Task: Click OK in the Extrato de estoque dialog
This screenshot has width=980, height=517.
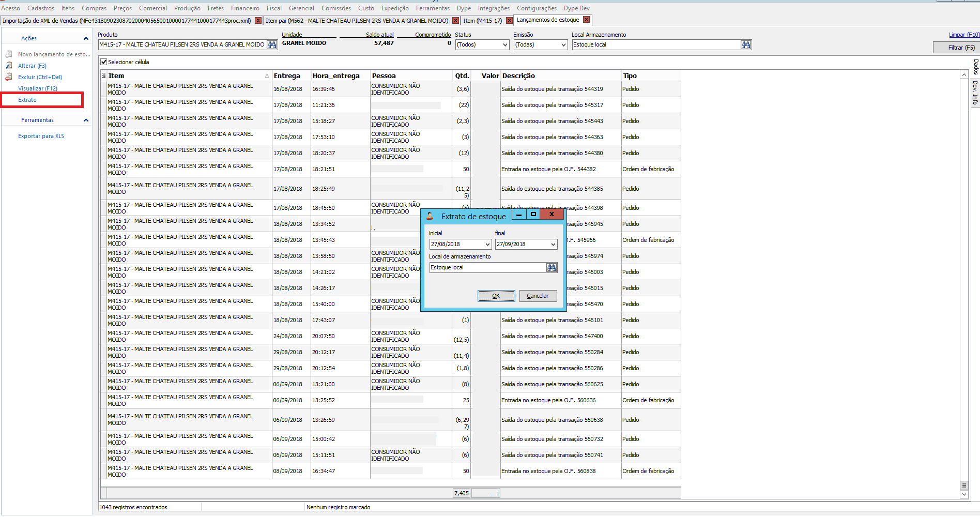Action: 496,296
